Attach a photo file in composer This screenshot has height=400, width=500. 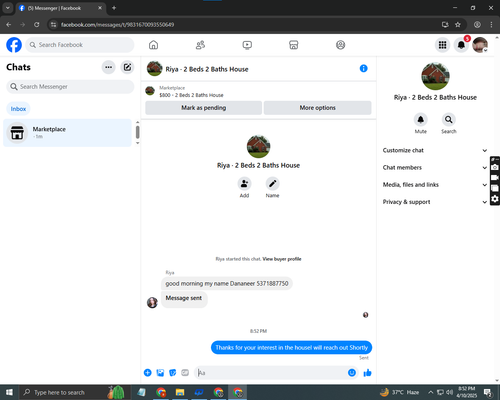[160, 373]
